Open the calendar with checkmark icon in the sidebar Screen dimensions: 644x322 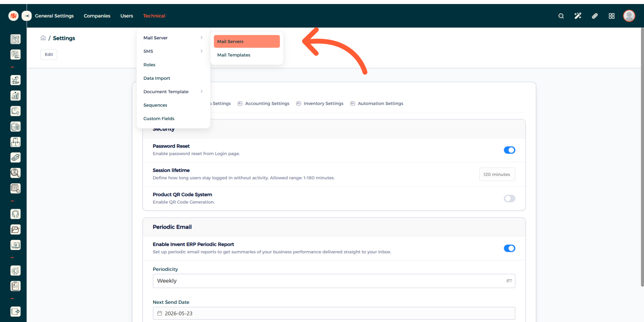[x=15, y=188]
